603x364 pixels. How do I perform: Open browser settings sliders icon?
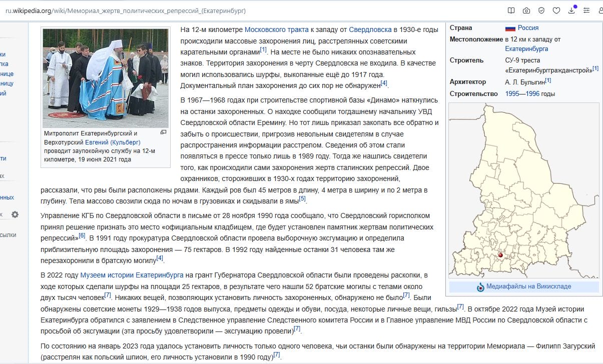click(x=586, y=10)
